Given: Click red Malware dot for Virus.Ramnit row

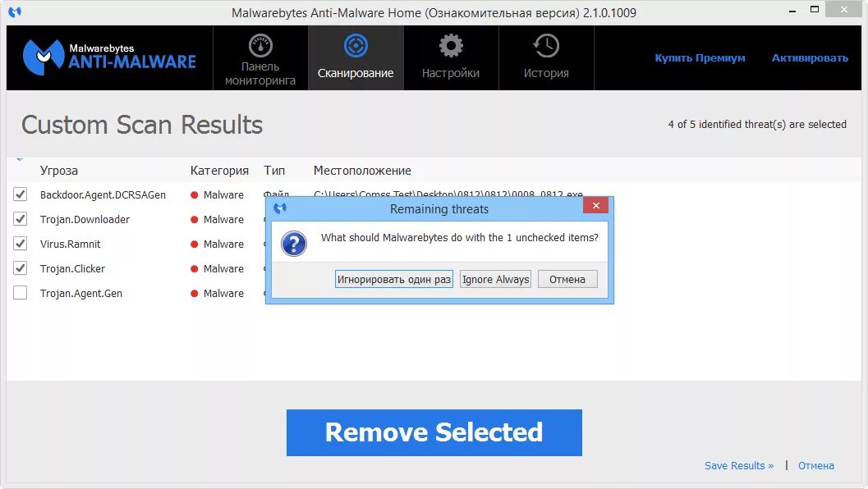Looking at the screenshot, I should click(195, 244).
